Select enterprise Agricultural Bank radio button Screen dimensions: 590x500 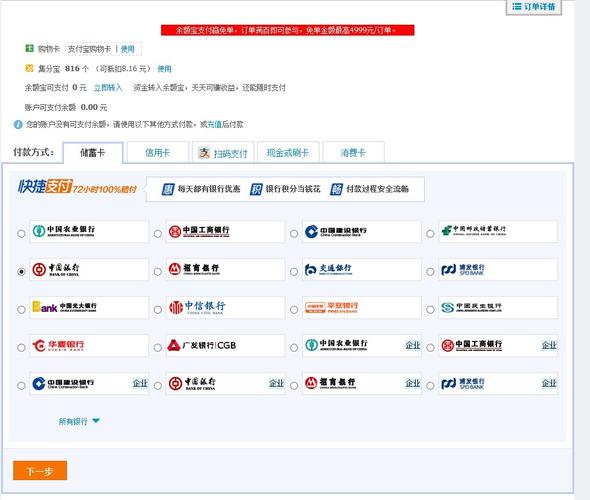[x=294, y=348]
